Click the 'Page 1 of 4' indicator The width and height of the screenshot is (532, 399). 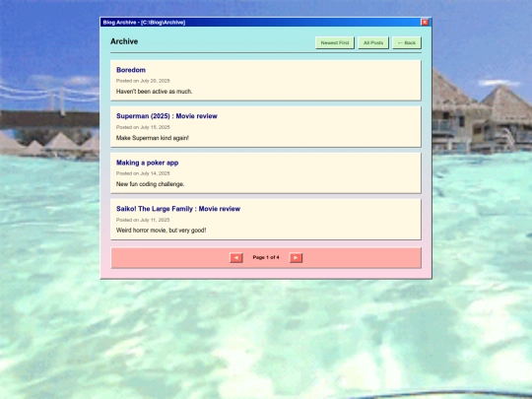266,257
